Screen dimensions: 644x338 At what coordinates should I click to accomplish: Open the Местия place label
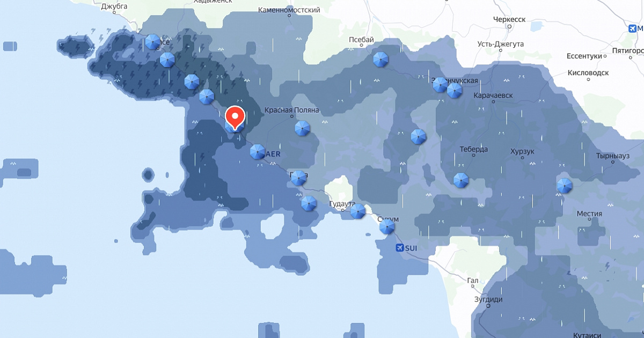[x=589, y=214]
